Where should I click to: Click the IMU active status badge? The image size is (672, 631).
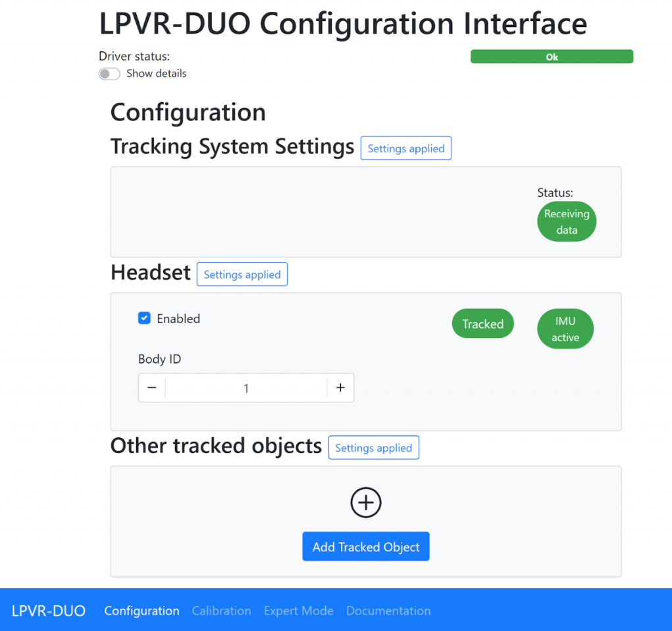pos(565,329)
